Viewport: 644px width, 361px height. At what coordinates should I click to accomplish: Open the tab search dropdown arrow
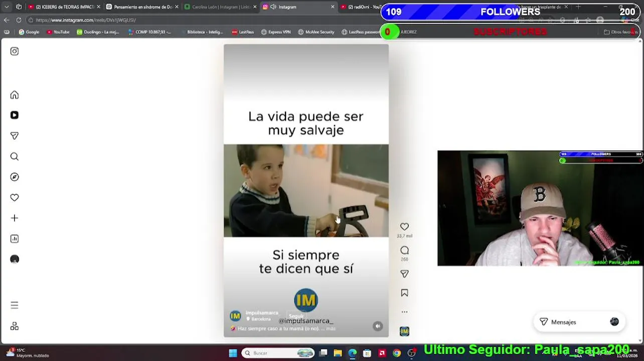pos(7,7)
